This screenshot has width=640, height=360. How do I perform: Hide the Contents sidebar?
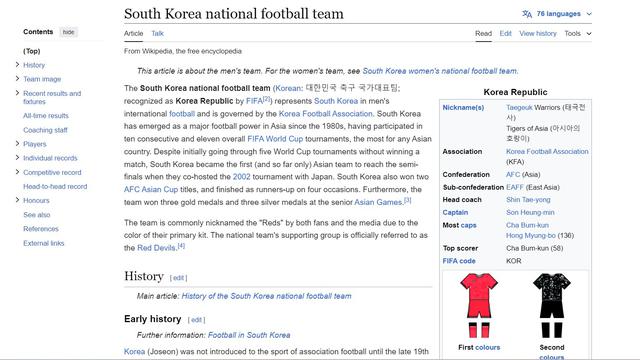click(68, 32)
